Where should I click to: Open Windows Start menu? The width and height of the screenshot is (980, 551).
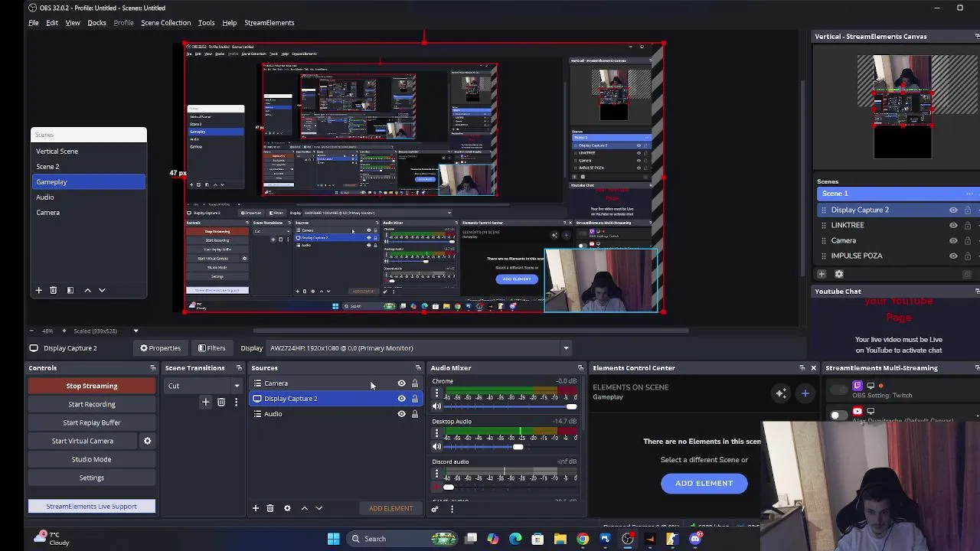point(333,539)
